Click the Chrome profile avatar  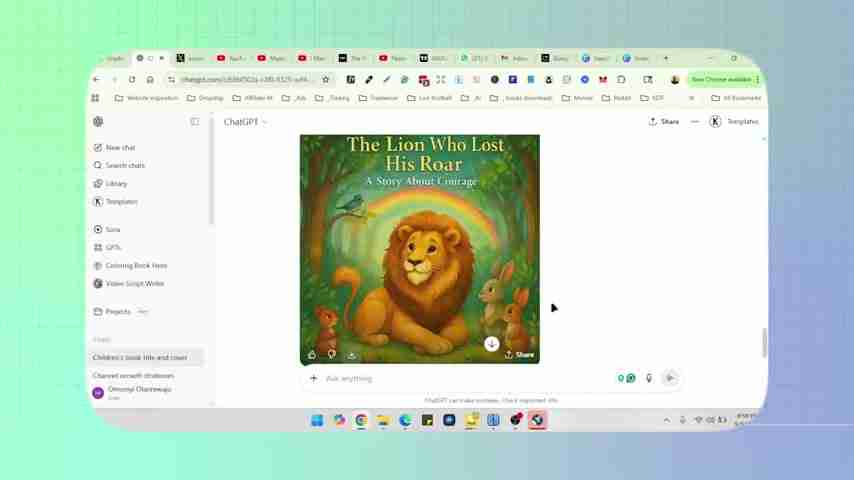pos(675,80)
